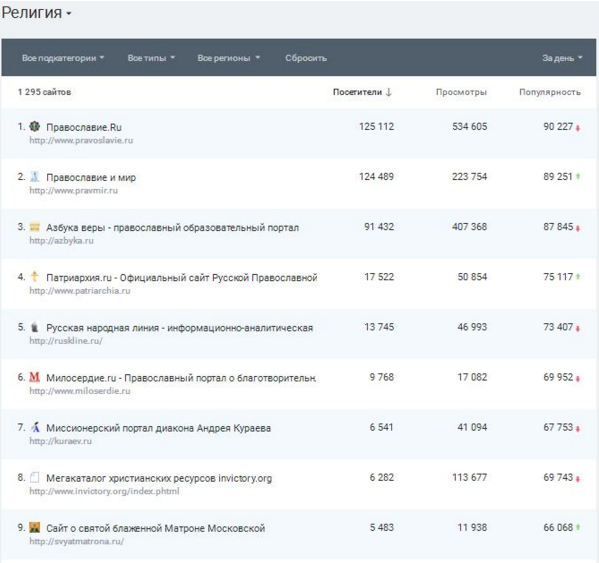Select views value 407 368
This screenshot has height=563, width=599.
[x=469, y=226]
